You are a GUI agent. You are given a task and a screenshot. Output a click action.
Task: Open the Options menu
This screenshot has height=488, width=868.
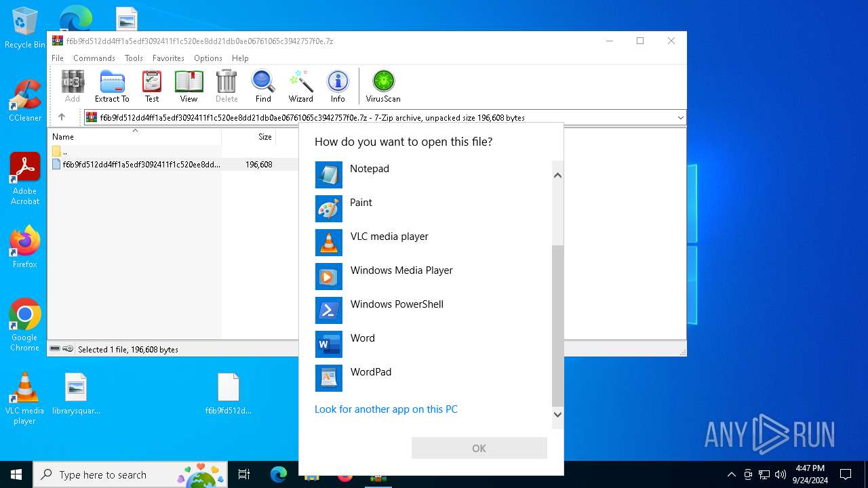[x=208, y=58]
